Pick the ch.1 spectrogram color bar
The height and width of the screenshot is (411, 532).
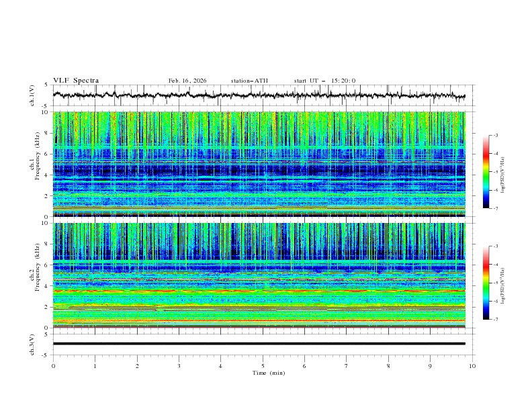click(486, 171)
